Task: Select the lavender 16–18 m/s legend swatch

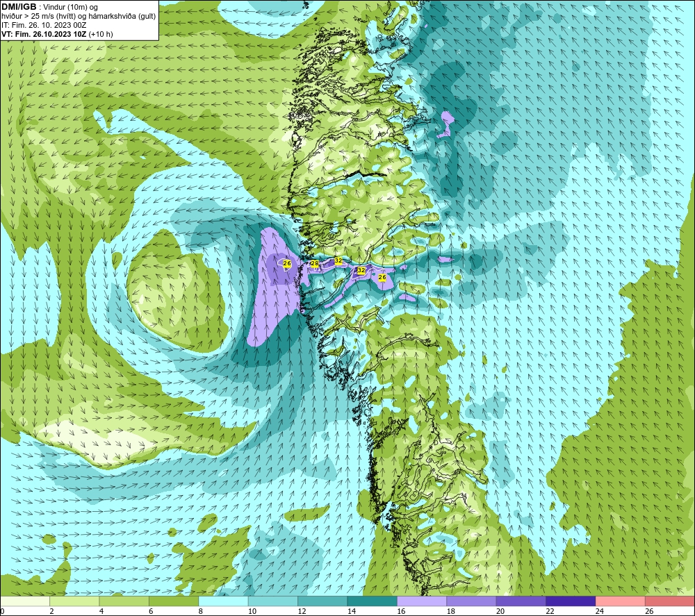Action: tap(422, 601)
